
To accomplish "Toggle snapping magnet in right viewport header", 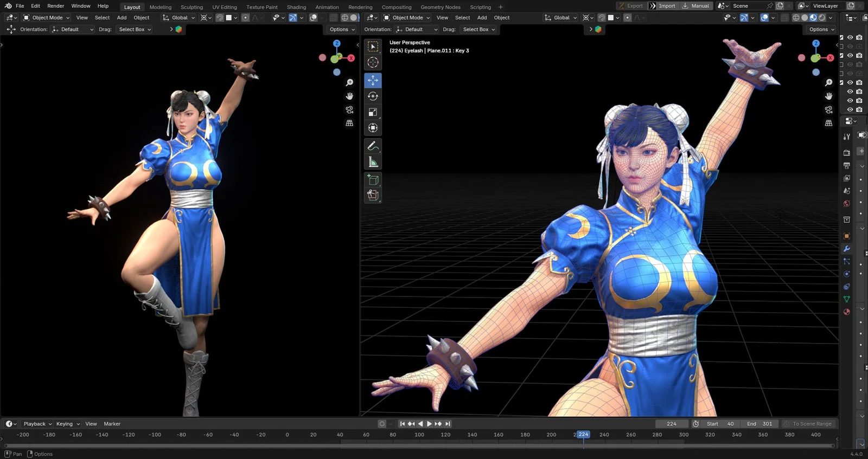I will click(601, 17).
